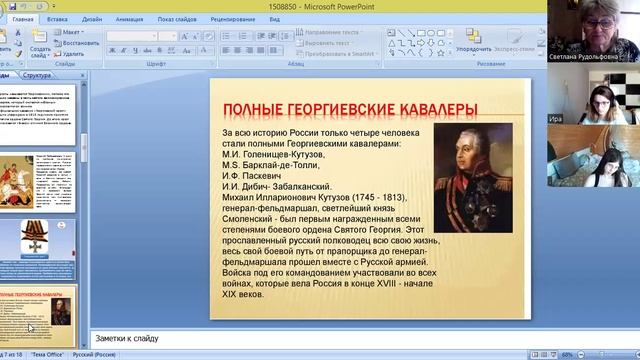Toggle underline (Ч) formatting
This screenshot has height=360, width=640.
point(136,50)
